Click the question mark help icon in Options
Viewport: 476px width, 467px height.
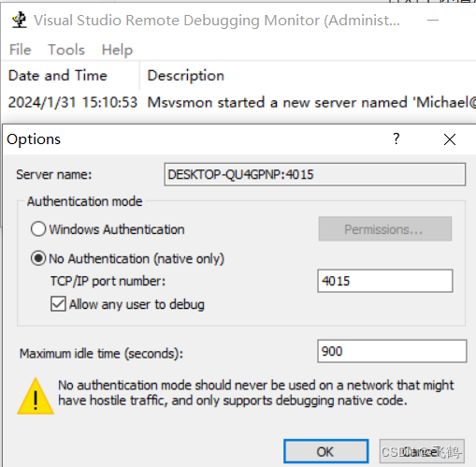pos(396,139)
